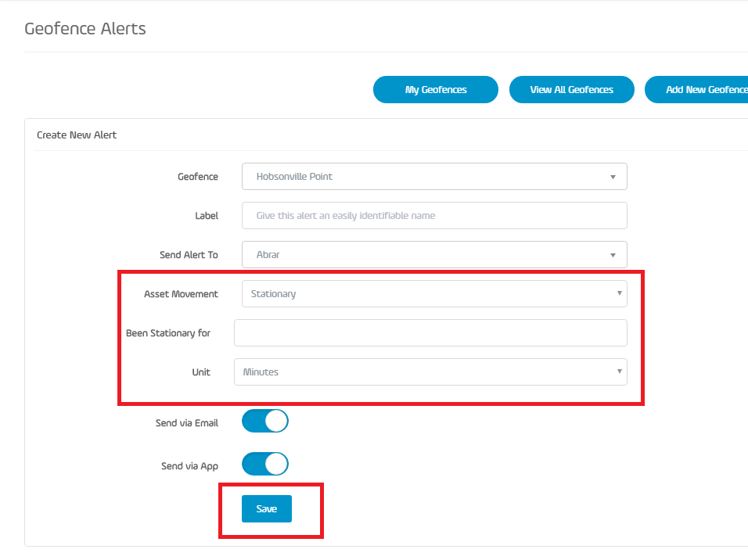Screen dimensions: 748x560
Task: Click the Send via App label text
Action: (189, 466)
